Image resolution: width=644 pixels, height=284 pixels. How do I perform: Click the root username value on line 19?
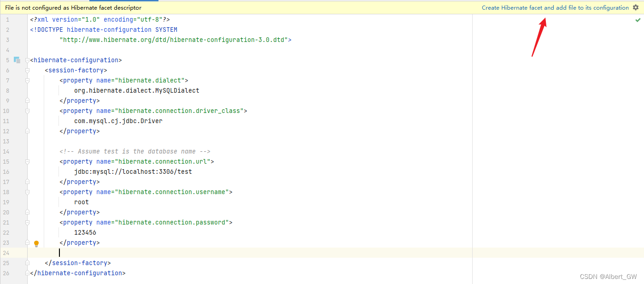81,201
